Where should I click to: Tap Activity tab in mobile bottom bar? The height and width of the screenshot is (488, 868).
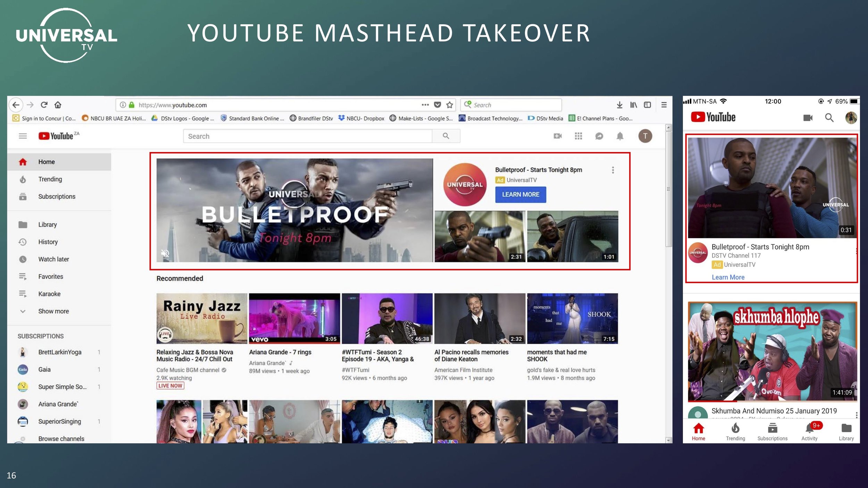(810, 432)
